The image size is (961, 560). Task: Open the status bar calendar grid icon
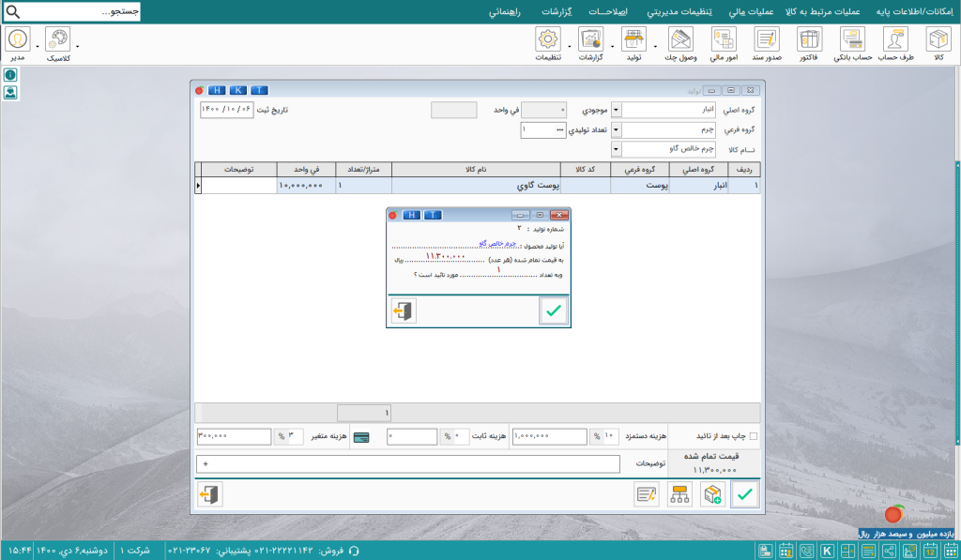950,551
